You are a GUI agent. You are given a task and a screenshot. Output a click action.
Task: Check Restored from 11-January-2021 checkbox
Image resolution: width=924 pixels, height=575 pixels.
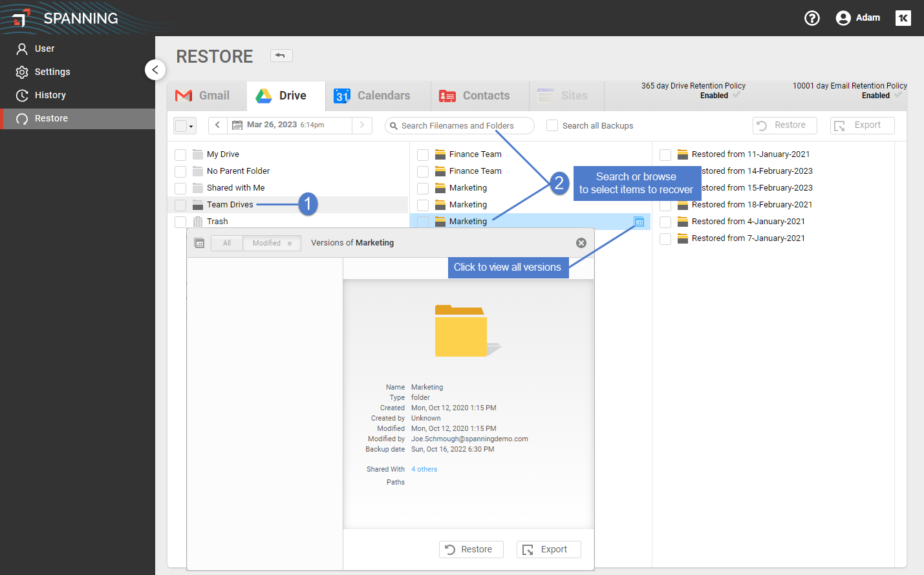tap(665, 154)
